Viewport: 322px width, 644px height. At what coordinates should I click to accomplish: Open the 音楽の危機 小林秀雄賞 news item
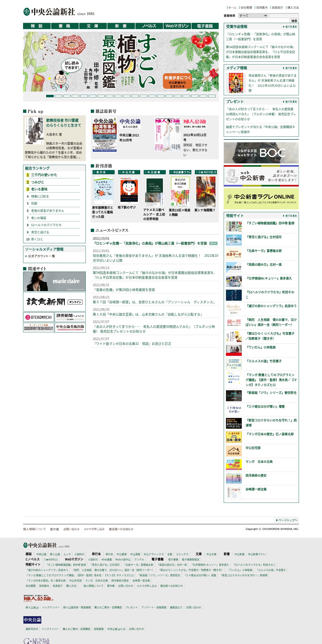click(x=124, y=290)
